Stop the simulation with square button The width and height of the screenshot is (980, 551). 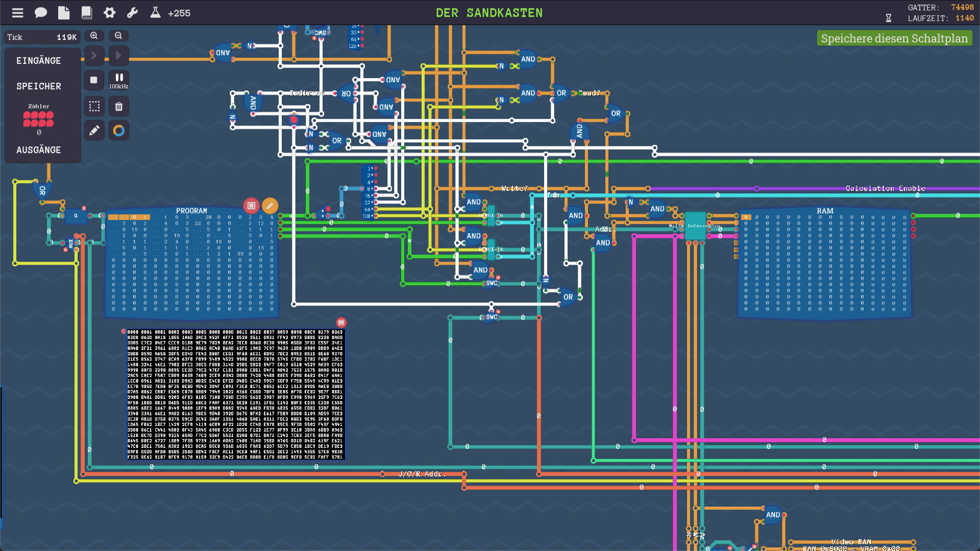[94, 80]
